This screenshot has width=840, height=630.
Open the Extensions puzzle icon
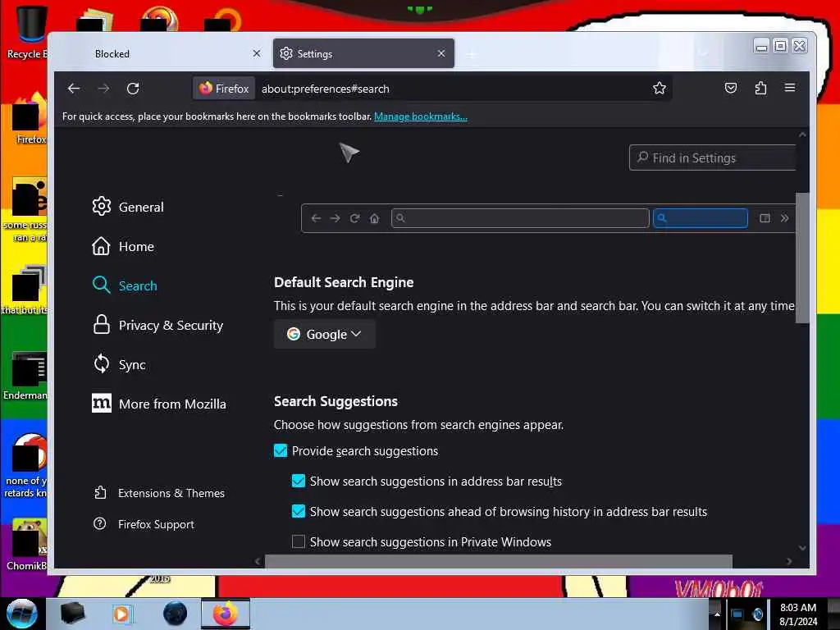pos(760,88)
